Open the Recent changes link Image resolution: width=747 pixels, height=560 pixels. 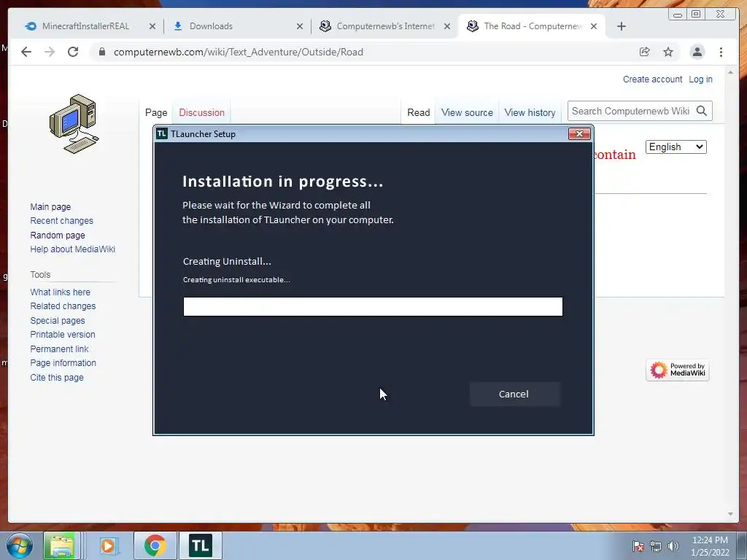pos(61,220)
